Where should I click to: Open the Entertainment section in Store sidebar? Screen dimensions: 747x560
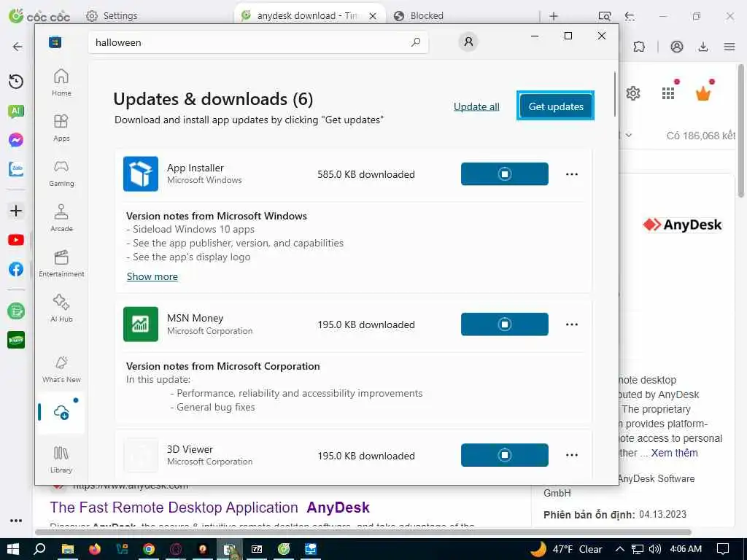pos(61,263)
